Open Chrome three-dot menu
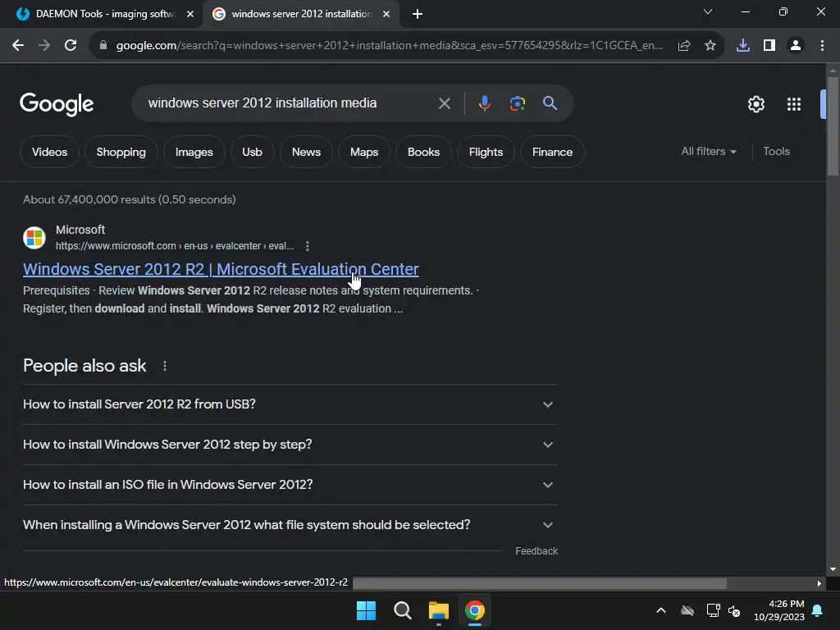Screen dimensions: 840x630 (822, 46)
